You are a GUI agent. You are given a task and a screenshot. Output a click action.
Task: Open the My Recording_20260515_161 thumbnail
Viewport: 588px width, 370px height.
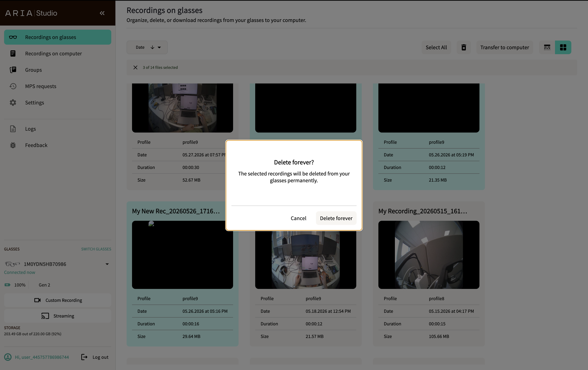(429, 255)
